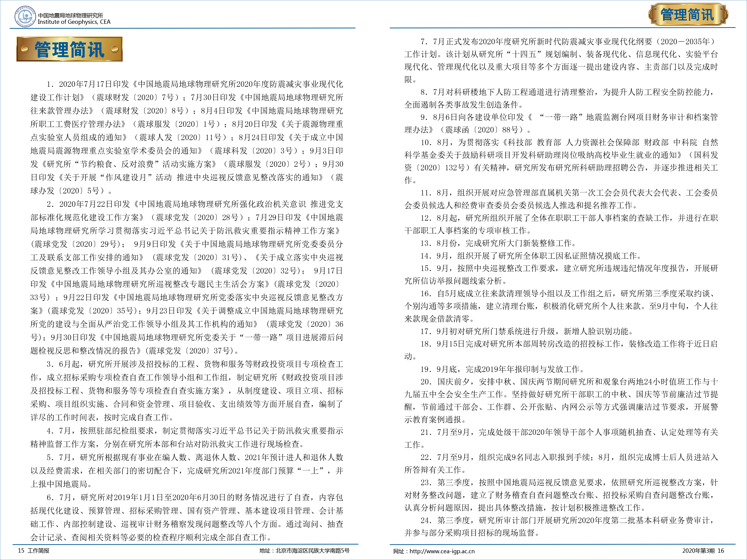Click item 22 about 9名同志入职报到手续
This screenshot has height=560, width=747.
pyautogui.click(x=561, y=463)
